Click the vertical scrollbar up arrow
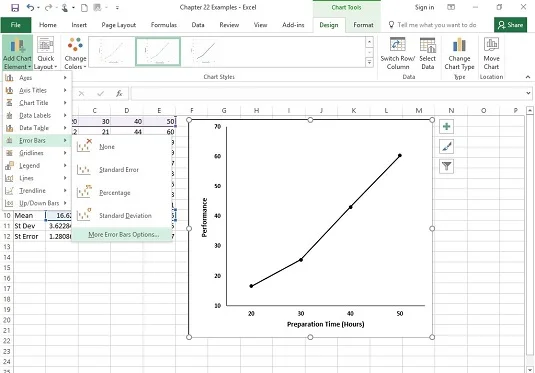 [x=530, y=111]
